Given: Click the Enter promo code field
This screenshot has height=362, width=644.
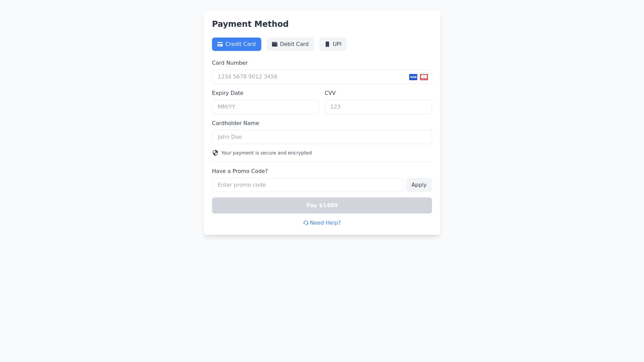Looking at the screenshot, I should click(307, 185).
